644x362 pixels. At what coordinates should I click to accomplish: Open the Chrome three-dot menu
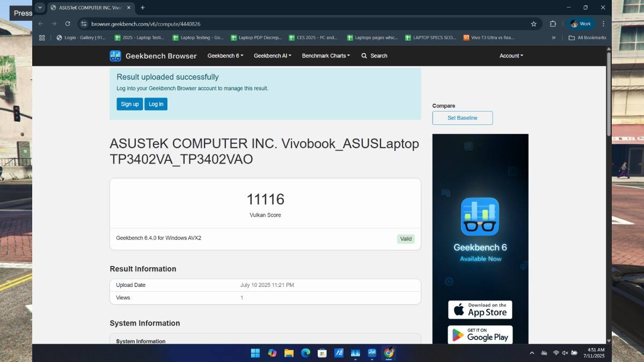pos(603,24)
